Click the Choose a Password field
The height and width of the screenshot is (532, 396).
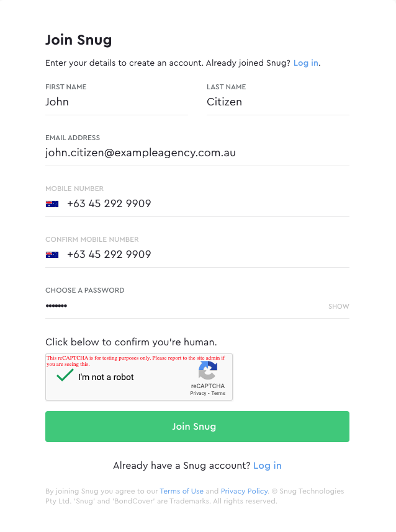point(185,306)
